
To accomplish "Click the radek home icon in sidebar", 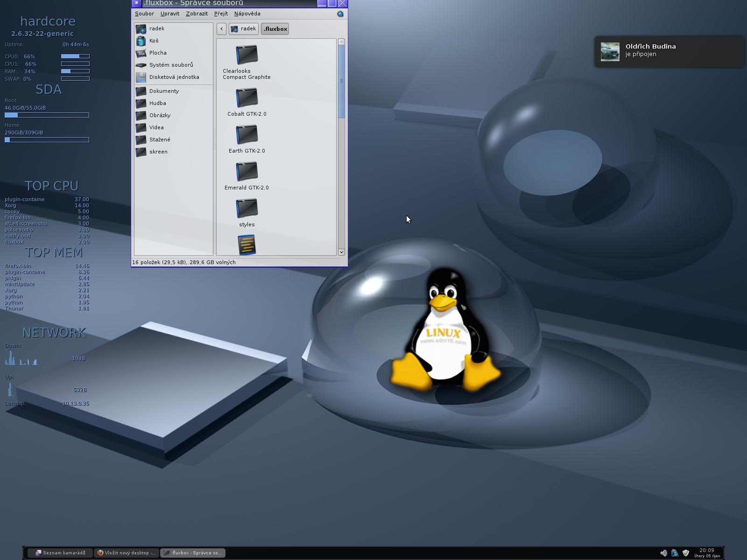I will [141, 28].
